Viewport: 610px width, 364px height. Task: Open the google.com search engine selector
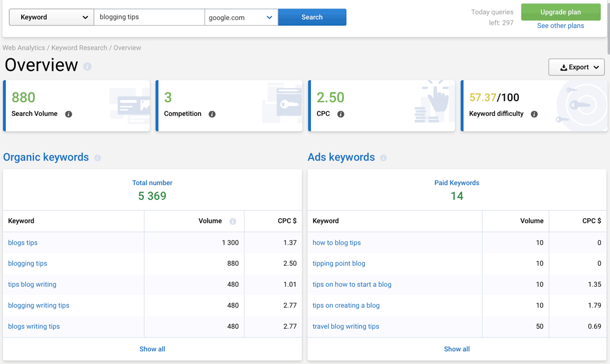click(240, 17)
